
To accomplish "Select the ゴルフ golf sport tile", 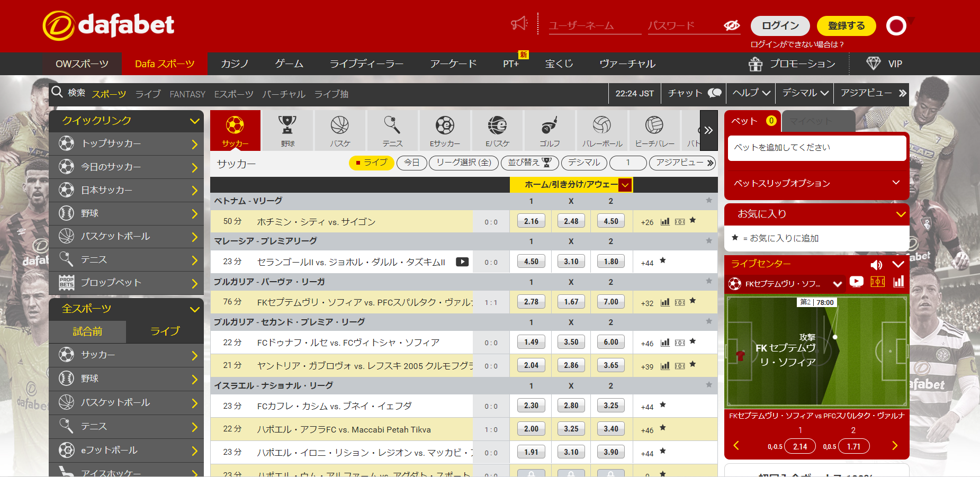I will (x=550, y=130).
